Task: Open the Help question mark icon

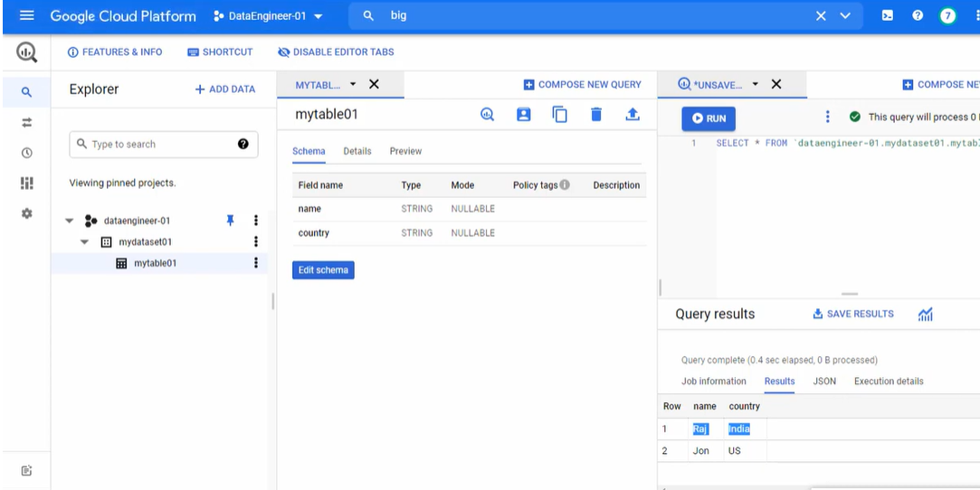Action: point(918,15)
